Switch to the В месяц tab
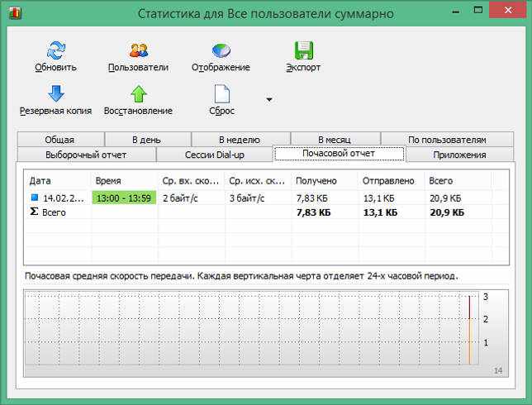This screenshot has width=532, height=405. pyautogui.click(x=335, y=140)
